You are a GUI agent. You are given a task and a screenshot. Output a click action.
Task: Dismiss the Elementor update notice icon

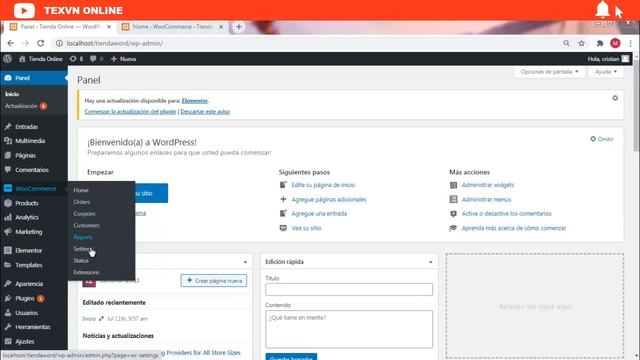pyautogui.click(x=615, y=98)
